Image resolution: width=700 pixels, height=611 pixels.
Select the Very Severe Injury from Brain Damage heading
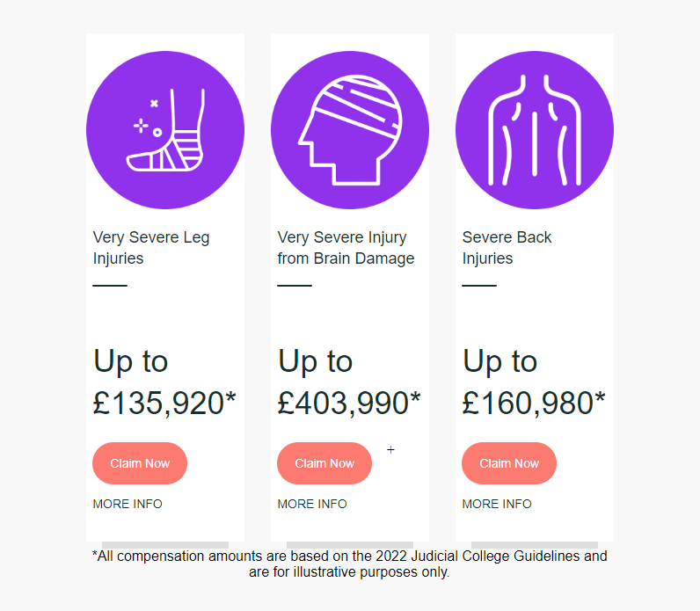click(346, 248)
